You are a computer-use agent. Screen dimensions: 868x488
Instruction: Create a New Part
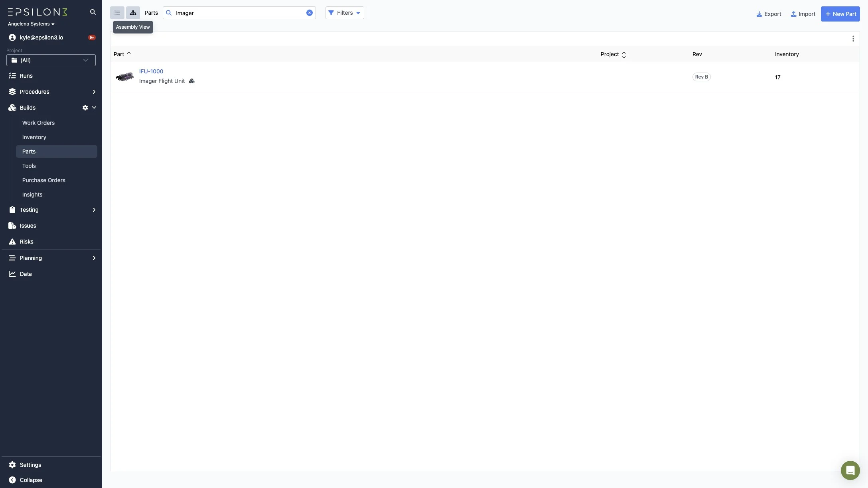coord(840,14)
